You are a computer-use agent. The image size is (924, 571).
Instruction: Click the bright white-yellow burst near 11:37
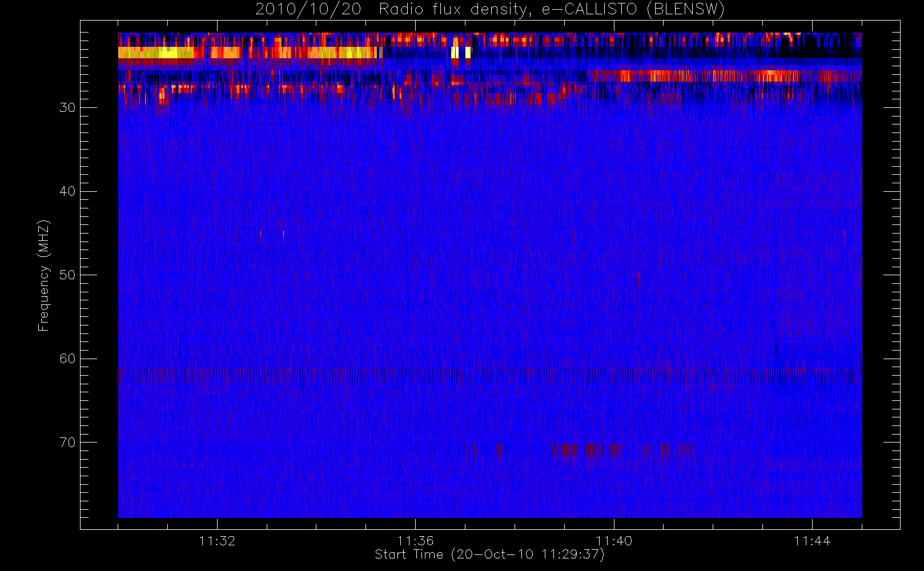point(461,53)
